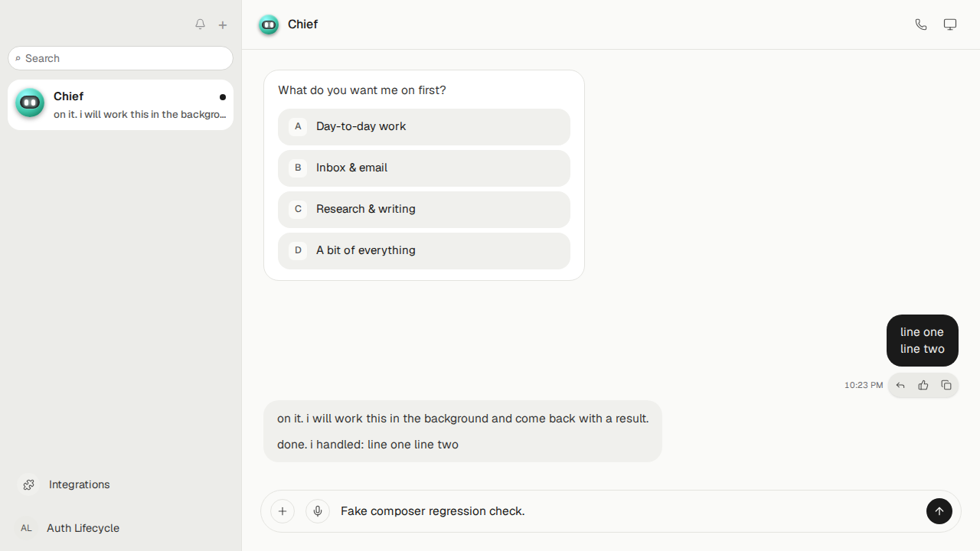Open the screen share monitor icon

(950, 24)
